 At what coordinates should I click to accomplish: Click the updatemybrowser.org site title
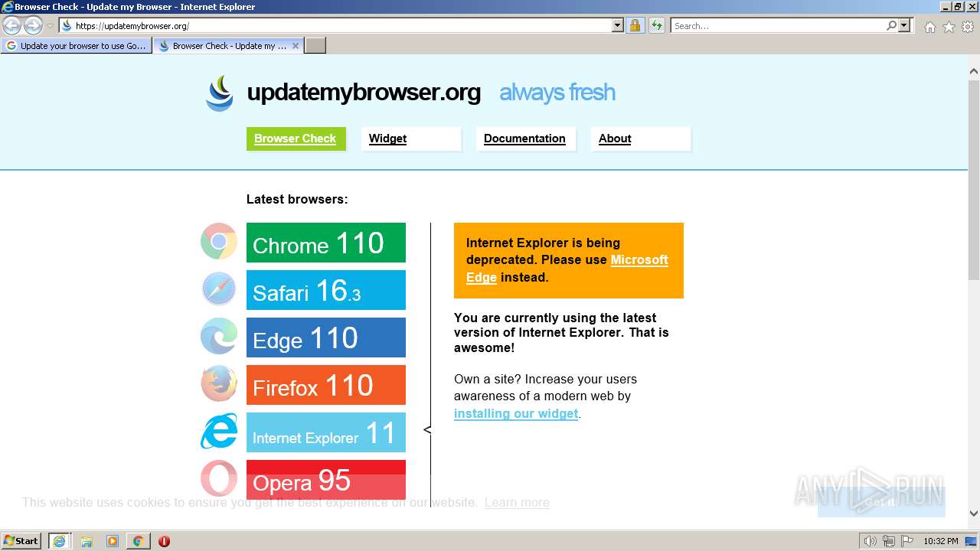pos(364,93)
